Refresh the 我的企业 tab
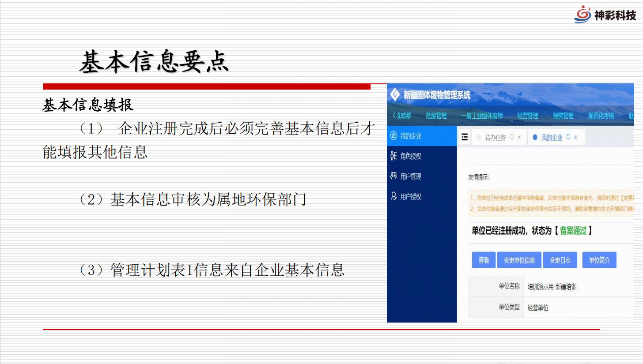Screen dimensions: 643x364 coord(568,137)
